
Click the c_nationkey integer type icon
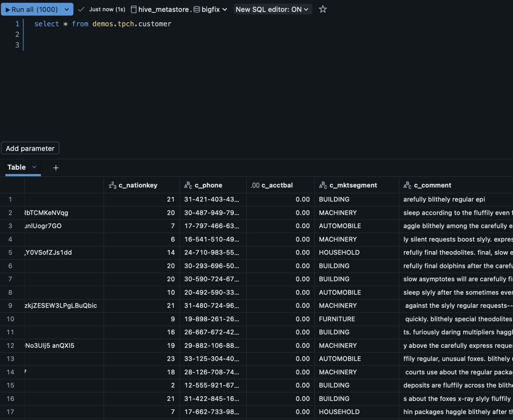(113, 185)
